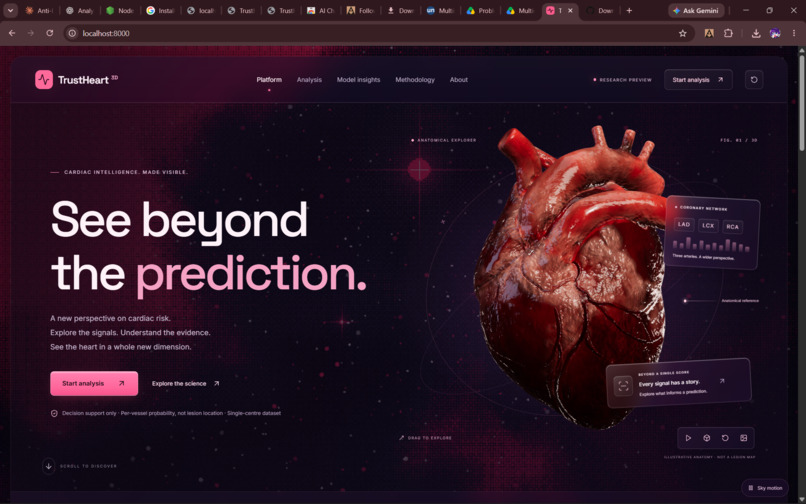
Task: Open the Chrome profile avatar
Action: click(x=775, y=33)
